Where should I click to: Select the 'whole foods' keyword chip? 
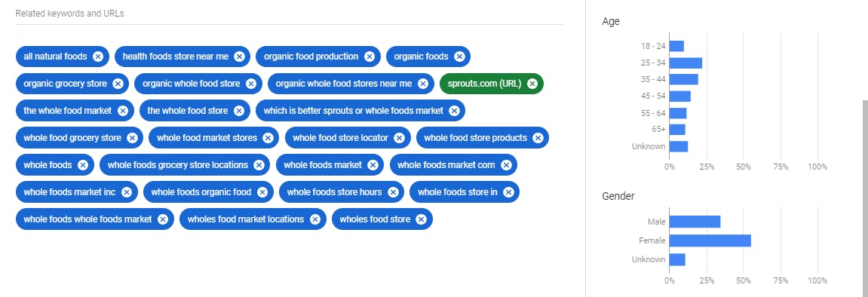pos(48,165)
